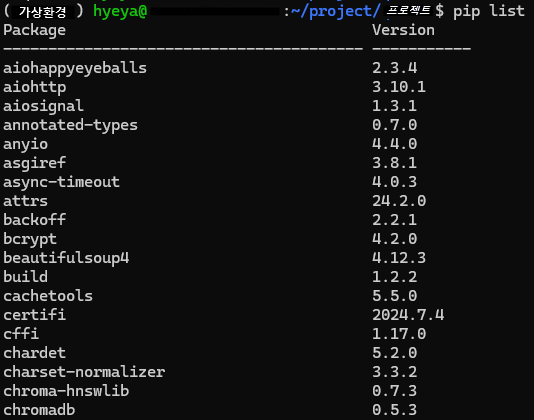The height and width of the screenshot is (420, 534).
Task: Click the 'beautifulsoup4' package name
Action: [x=66, y=258]
